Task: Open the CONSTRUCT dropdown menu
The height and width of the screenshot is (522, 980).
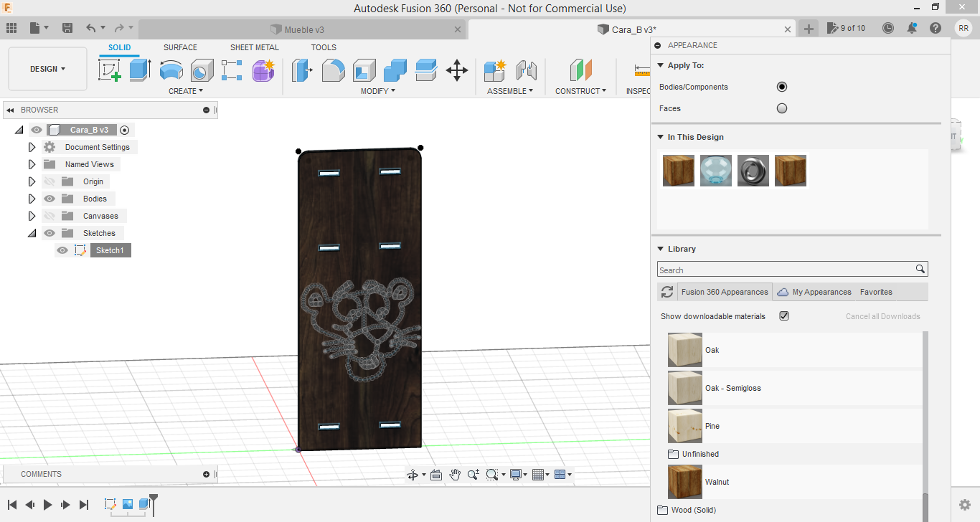Action: point(580,91)
